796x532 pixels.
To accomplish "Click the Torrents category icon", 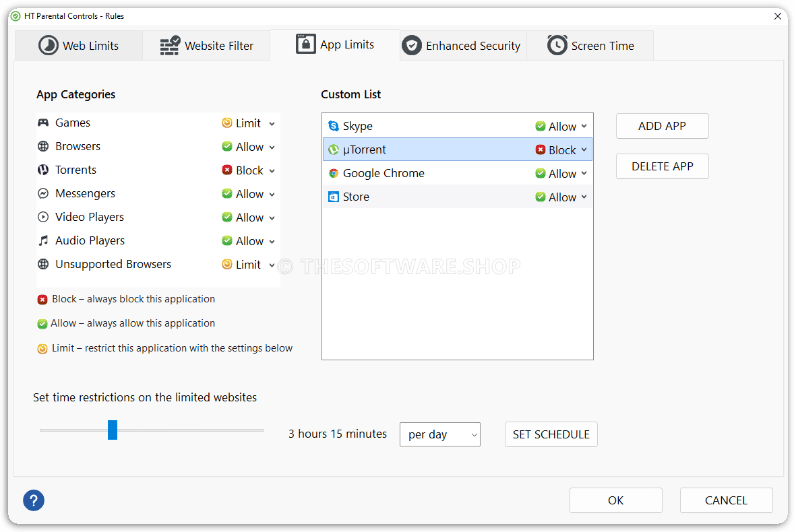I will pyautogui.click(x=43, y=170).
